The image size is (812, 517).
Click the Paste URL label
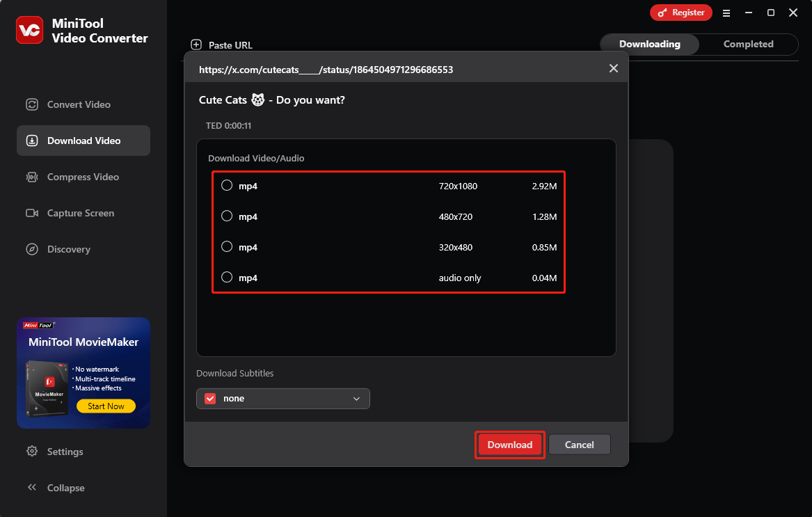point(230,45)
